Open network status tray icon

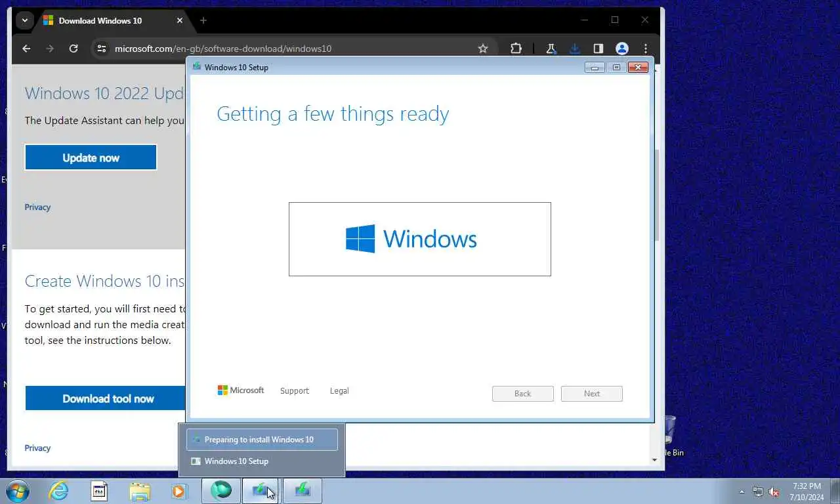pos(758,492)
